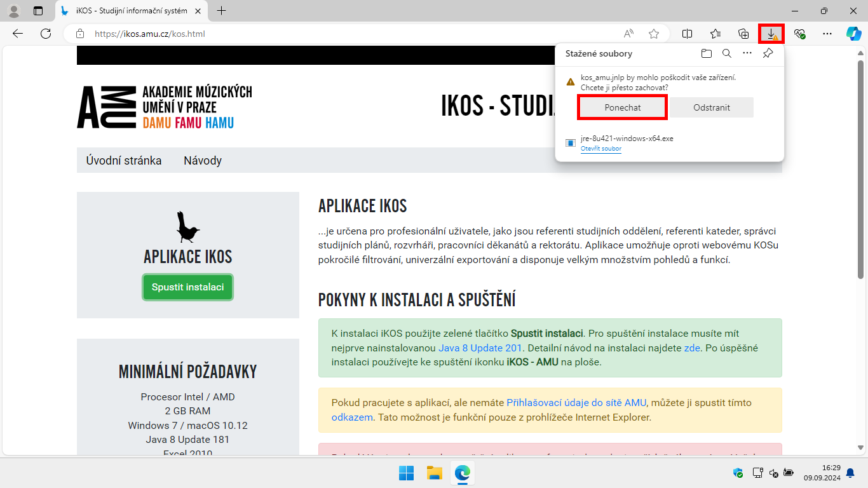Open Java 8 Update 201 link
Screen dimensions: 868x488
pyautogui.click(x=480, y=348)
